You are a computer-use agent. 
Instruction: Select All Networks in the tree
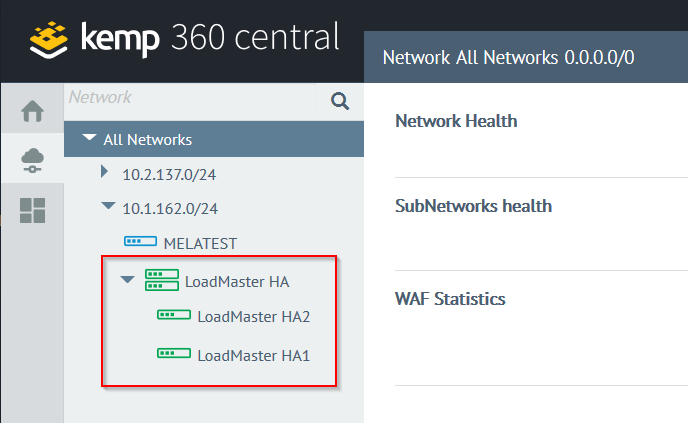coord(148,140)
